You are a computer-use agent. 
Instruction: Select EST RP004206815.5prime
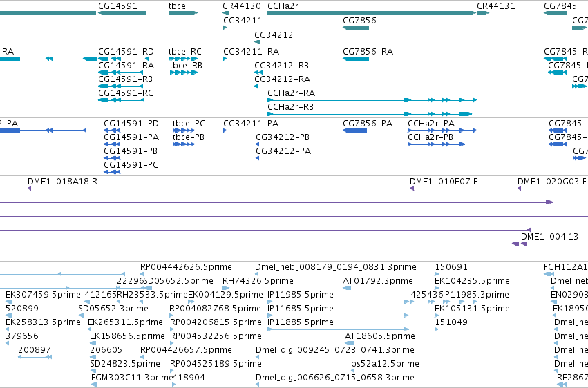click(216, 322)
